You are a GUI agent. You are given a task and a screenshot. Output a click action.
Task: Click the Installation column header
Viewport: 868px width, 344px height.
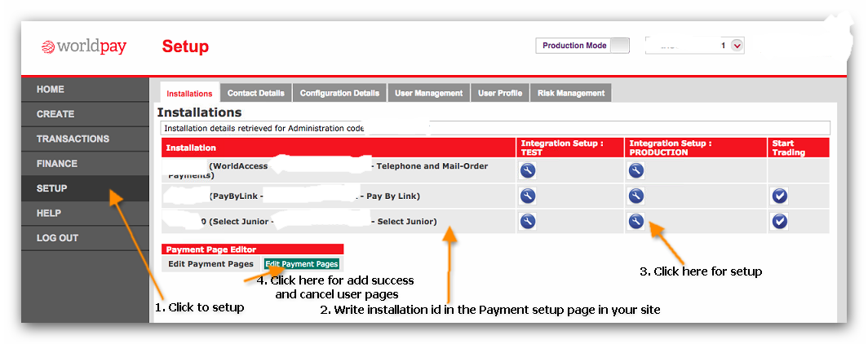[x=339, y=148]
